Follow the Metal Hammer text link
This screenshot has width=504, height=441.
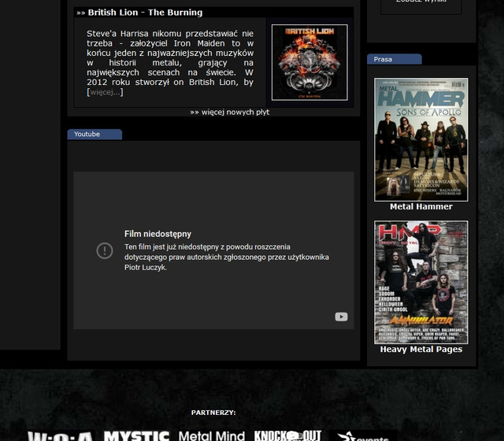click(421, 206)
